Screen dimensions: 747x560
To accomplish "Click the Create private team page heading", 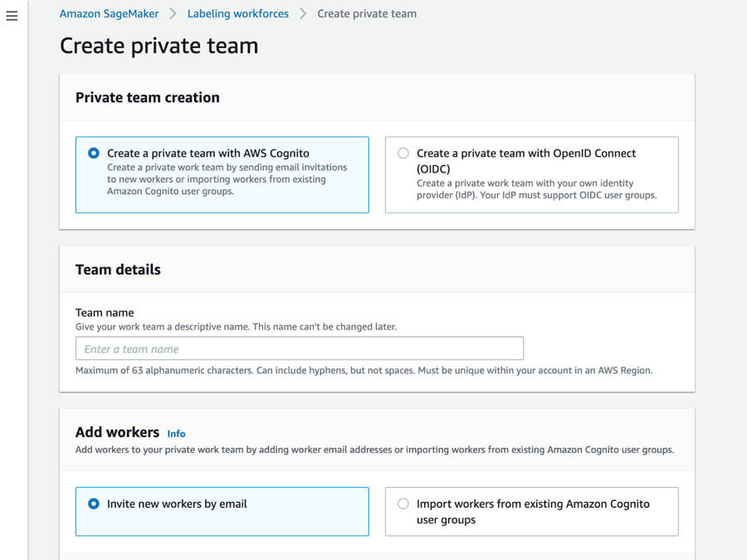I will [x=159, y=46].
